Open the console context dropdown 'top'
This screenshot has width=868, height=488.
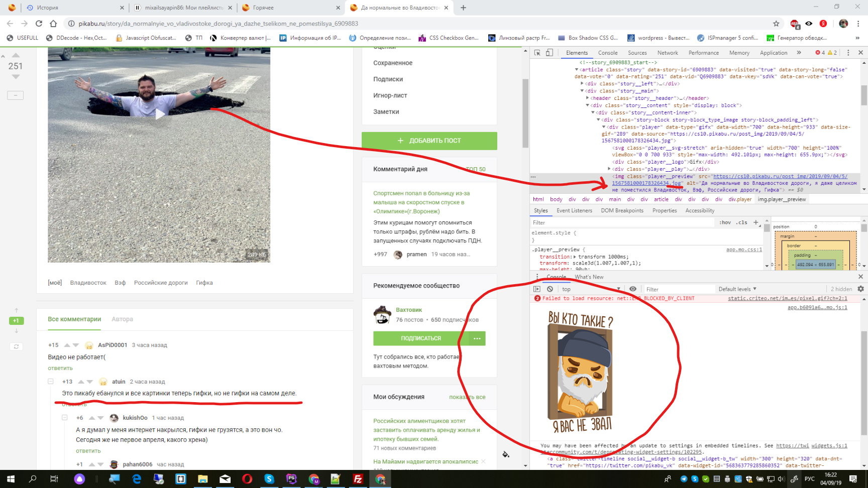[591, 289]
